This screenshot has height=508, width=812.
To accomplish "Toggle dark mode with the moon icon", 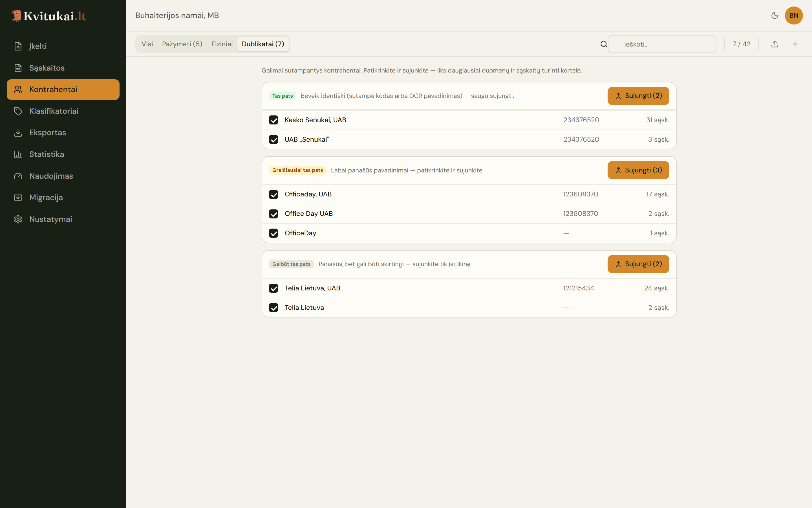I will 775,16.
